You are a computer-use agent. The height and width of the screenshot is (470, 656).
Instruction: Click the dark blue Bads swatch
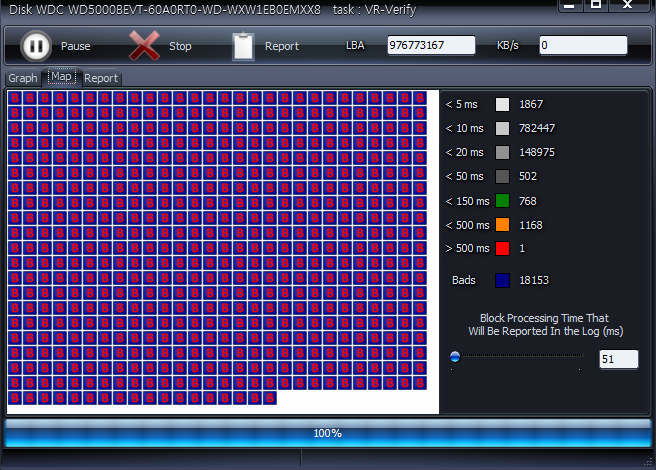502,280
